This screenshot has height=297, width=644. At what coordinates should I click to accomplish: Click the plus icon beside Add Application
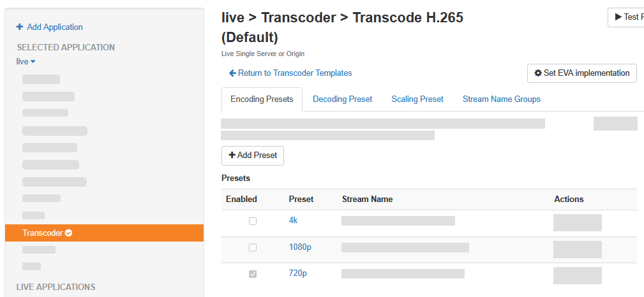point(19,27)
